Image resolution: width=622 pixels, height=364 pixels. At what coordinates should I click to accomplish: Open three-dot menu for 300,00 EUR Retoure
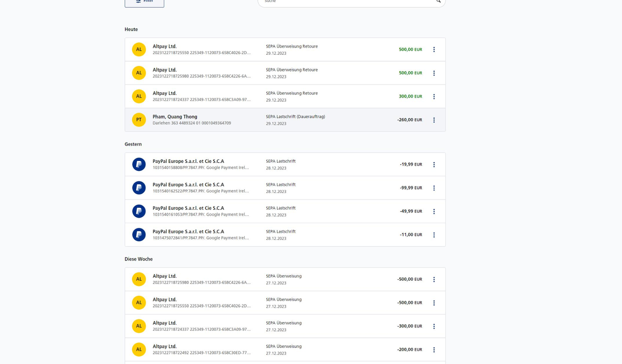point(434,97)
